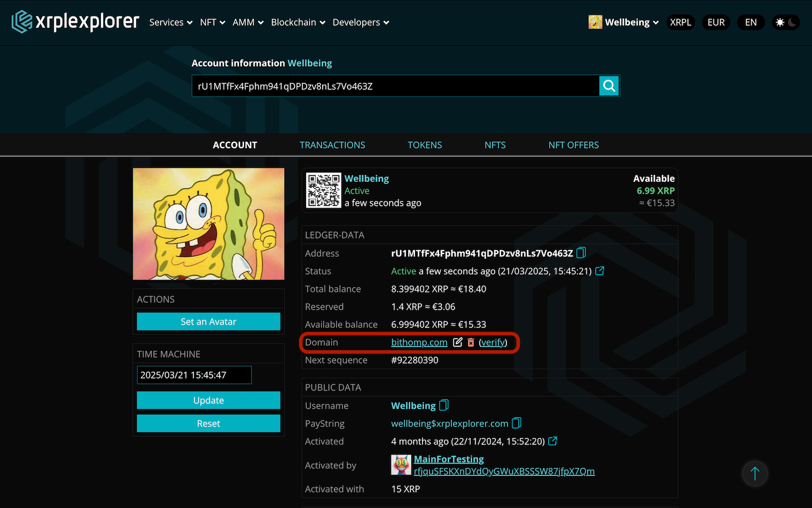
Task: Click the Set an Avatar button
Action: pyautogui.click(x=208, y=321)
